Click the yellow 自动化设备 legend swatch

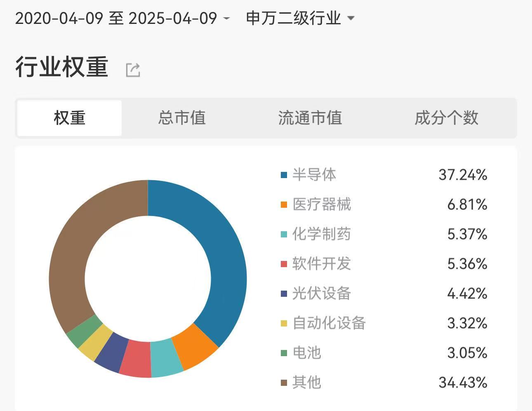(x=284, y=323)
